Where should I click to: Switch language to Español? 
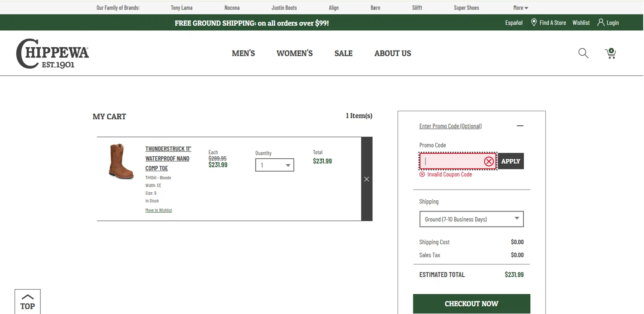pos(514,23)
